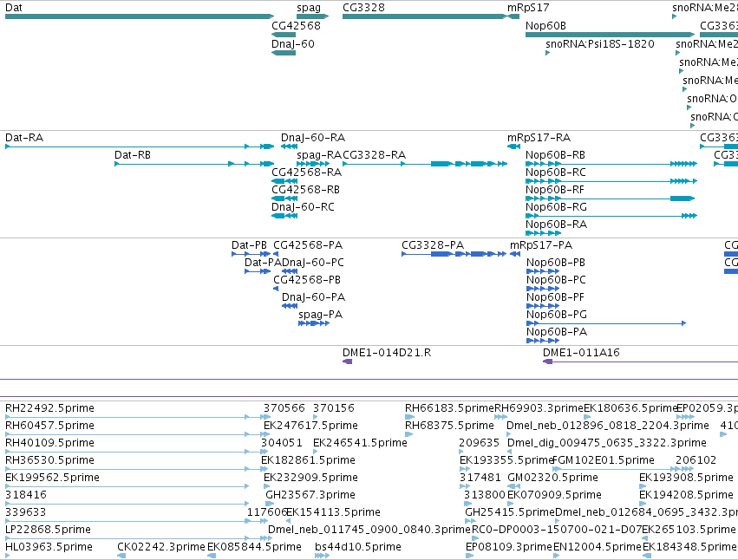Select the CK02242.3prime EST label
Image resolution: width=738 pixels, height=560 pixels.
(x=161, y=547)
